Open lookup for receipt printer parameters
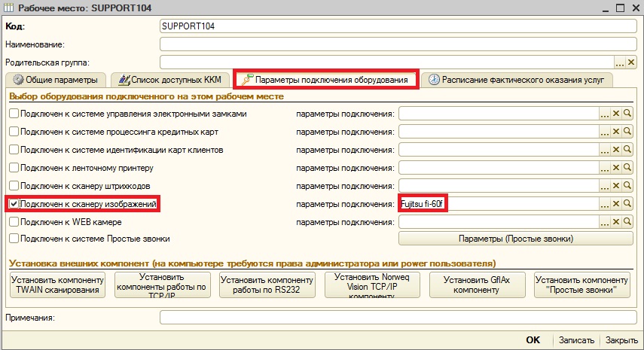The image size is (644, 350). click(x=627, y=168)
